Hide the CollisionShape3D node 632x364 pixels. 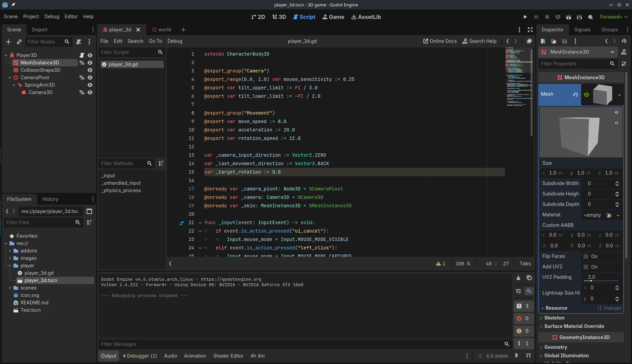point(90,70)
